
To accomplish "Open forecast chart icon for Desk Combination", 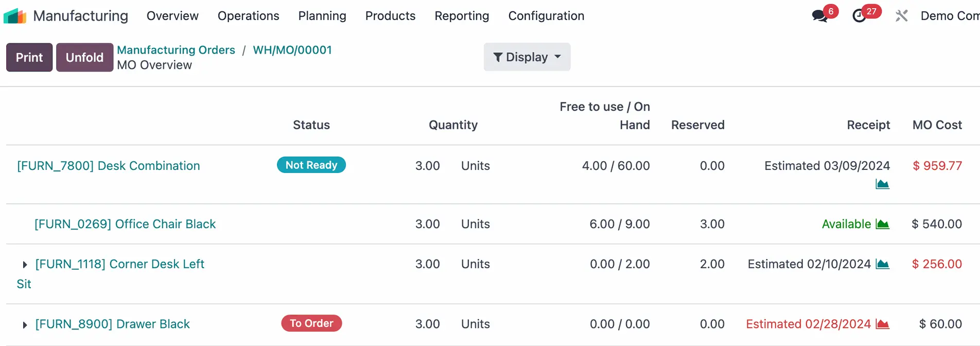I will (x=882, y=184).
